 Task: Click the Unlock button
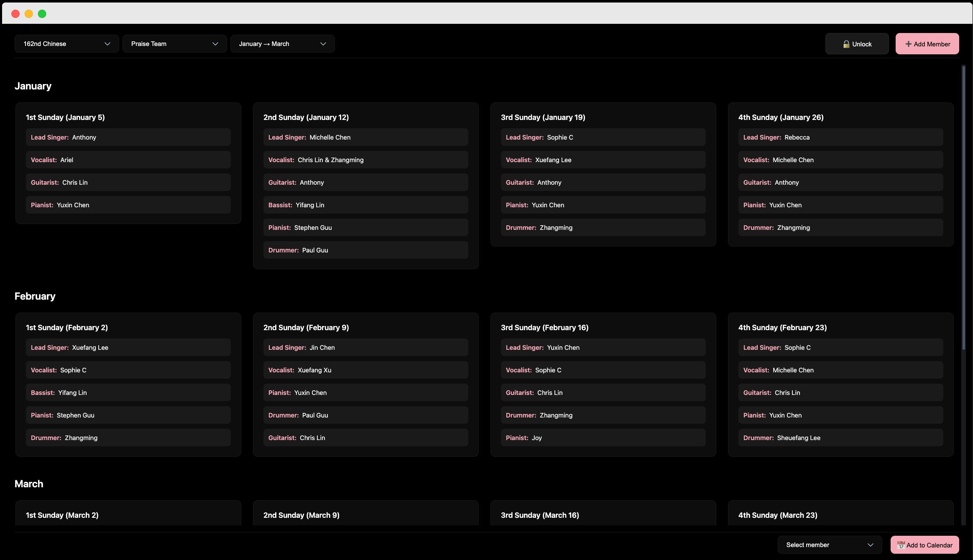(x=857, y=44)
